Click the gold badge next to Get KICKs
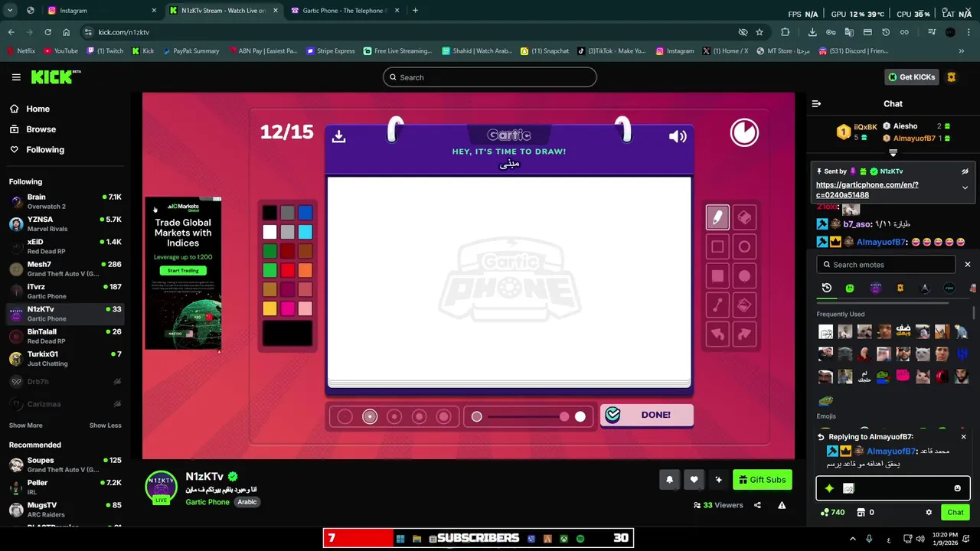The width and height of the screenshot is (980, 551). point(952,77)
